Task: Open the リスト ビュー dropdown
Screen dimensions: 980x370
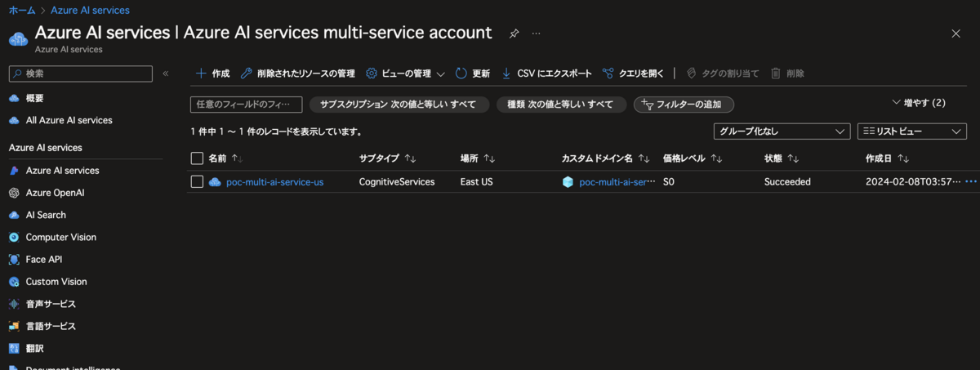Action: (911, 132)
